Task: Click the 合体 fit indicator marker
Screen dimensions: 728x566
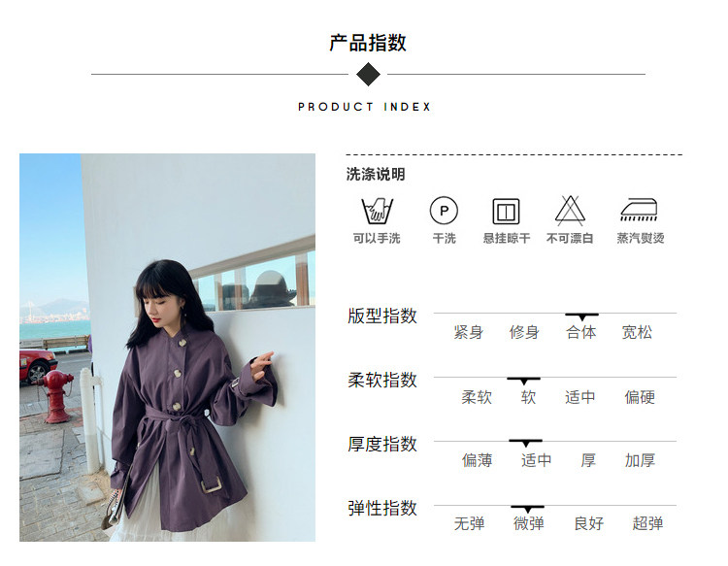Action: 581,316
